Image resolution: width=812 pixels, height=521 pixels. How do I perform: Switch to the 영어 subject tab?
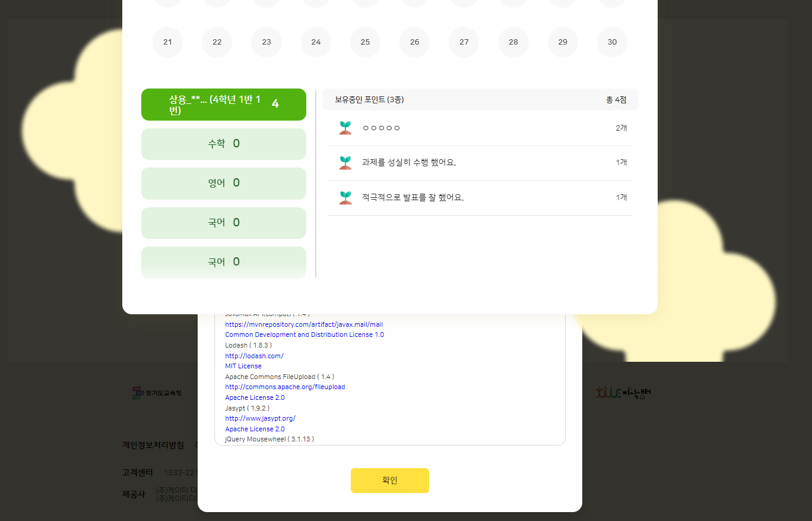[223, 183]
